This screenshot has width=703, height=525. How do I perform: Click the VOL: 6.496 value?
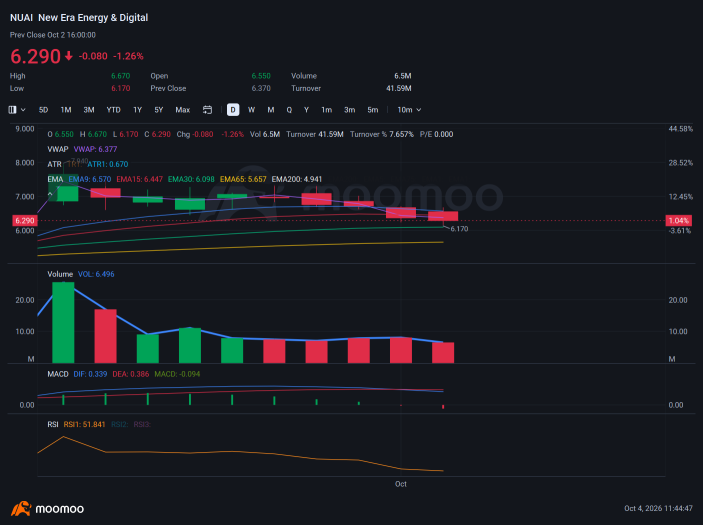(96, 274)
